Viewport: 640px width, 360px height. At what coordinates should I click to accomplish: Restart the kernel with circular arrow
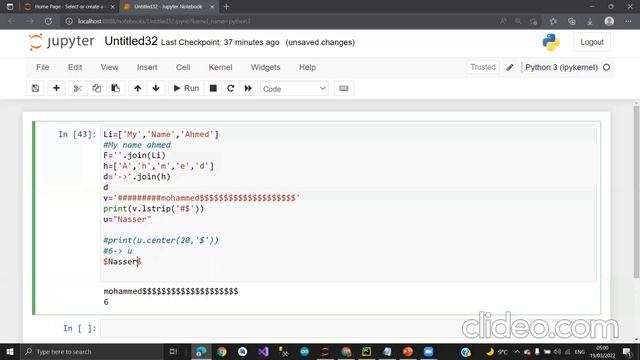pos(231,88)
